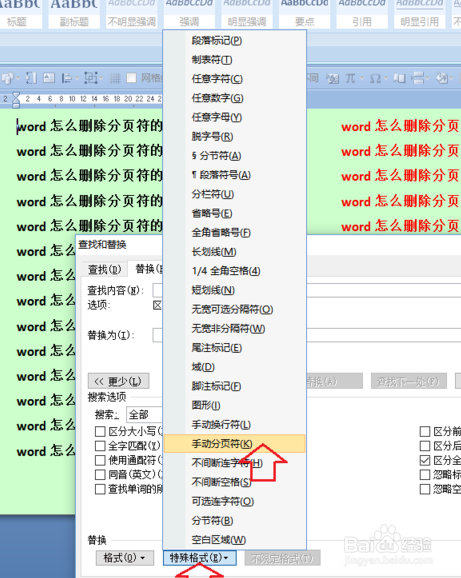Click the gridlines icon beside 网格 checkbox
The width and height of the screenshot is (461, 578).
[115, 78]
